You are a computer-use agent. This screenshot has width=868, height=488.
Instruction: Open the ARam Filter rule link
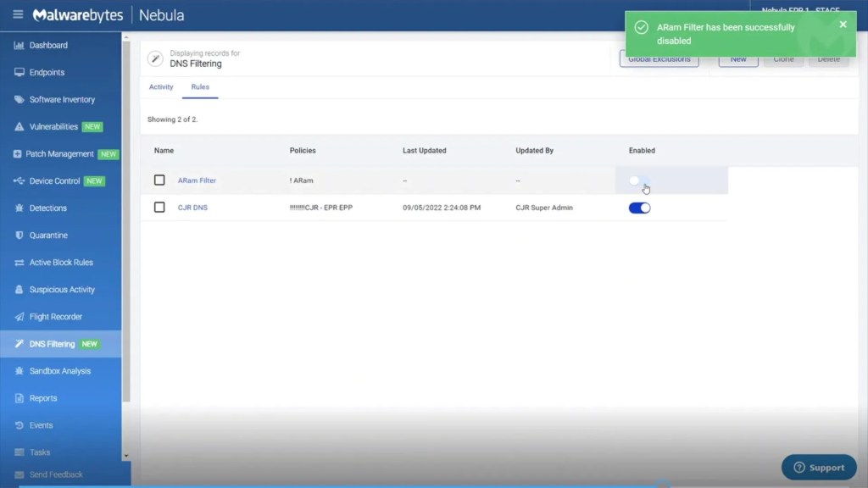(x=197, y=180)
